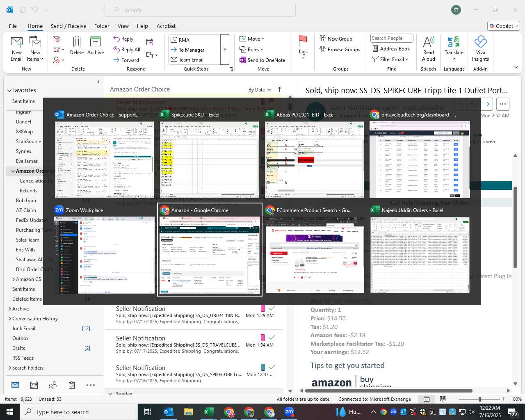Expand the Archive folder
525x420 pixels.
(10, 309)
